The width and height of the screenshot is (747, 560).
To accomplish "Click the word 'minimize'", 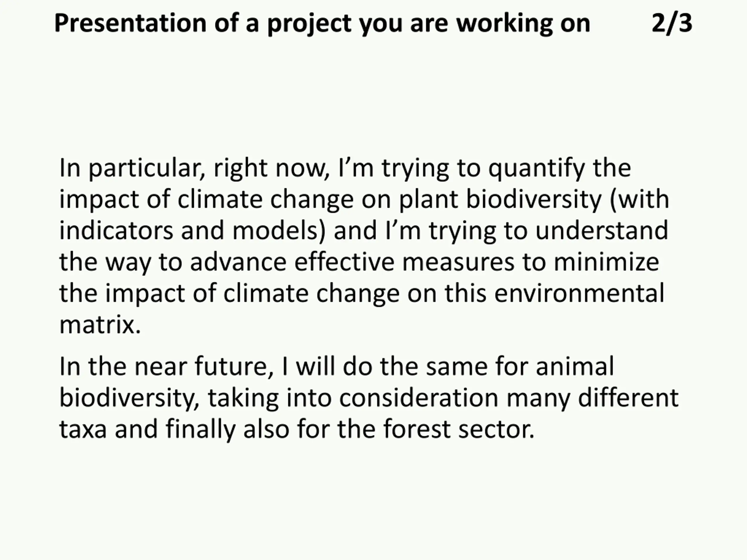I will click(x=606, y=262).
